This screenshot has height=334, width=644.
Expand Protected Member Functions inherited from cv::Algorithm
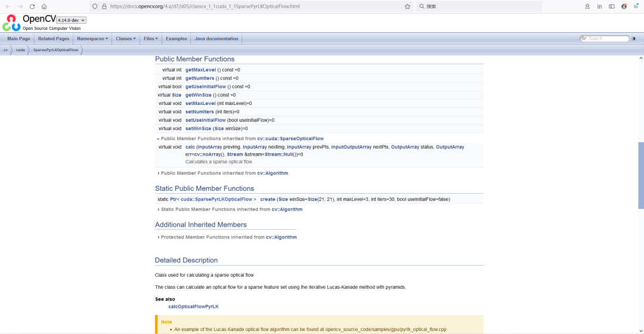click(x=159, y=237)
